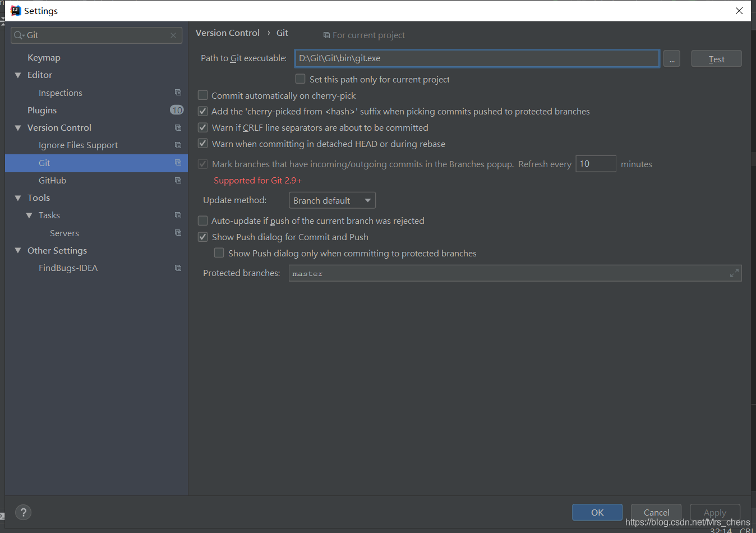Viewport: 756px width, 533px height.
Task: Expand the Protected branches field editor
Action: [x=734, y=273]
